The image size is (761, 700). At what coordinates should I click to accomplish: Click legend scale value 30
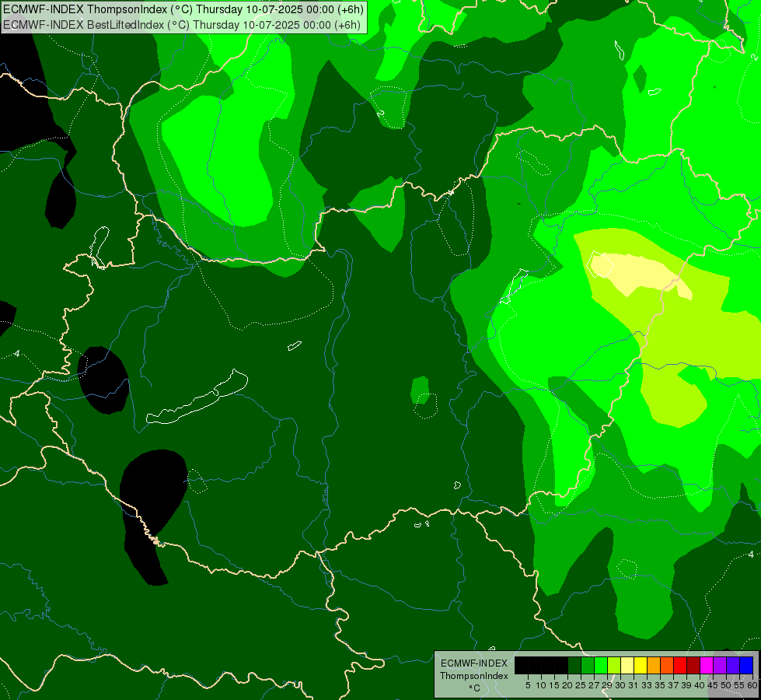[x=620, y=685]
